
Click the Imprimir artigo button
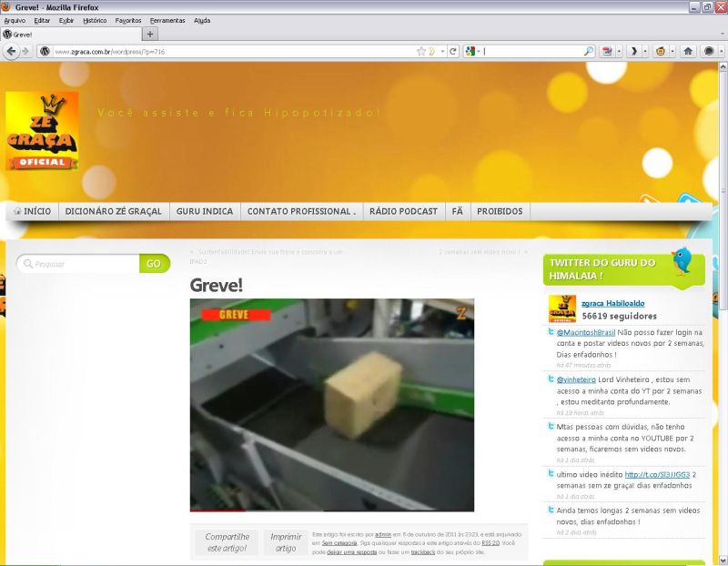(x=286, y=543)
